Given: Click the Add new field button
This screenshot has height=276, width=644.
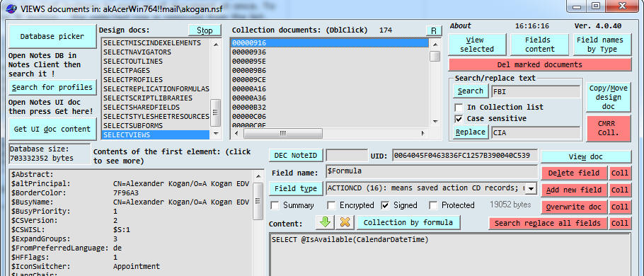Looking at the screenshot, I should tap(574, 190).
